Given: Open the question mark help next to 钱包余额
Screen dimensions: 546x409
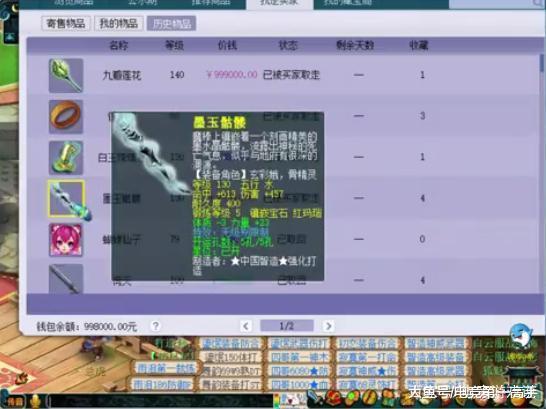Looking at the screenshot, I should [156, 326].
